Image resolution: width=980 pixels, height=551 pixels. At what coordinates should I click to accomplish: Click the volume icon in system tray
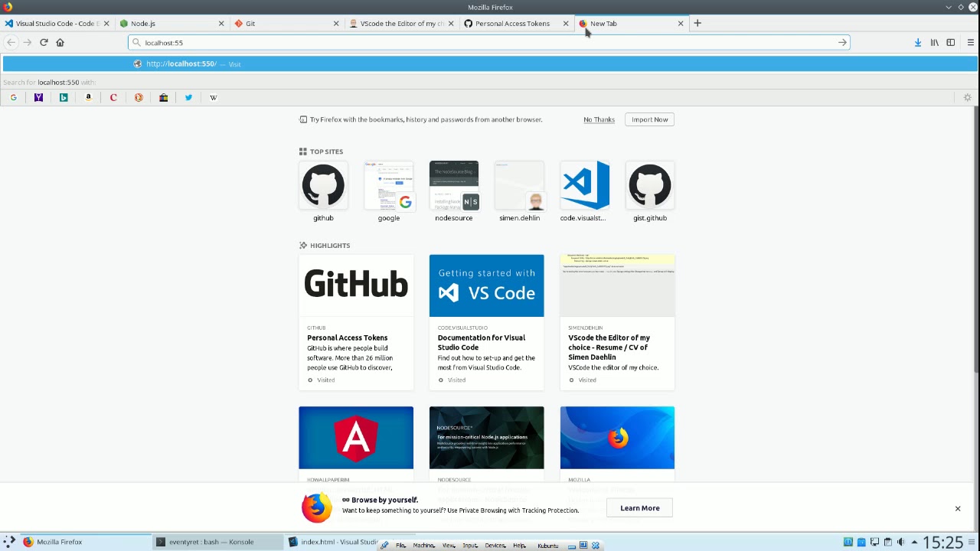(x=900, y=542)
